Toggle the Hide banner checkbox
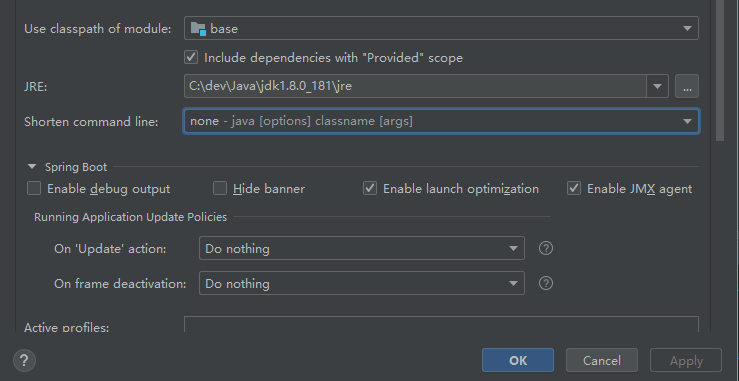739x381 pixels. (220, 189)
